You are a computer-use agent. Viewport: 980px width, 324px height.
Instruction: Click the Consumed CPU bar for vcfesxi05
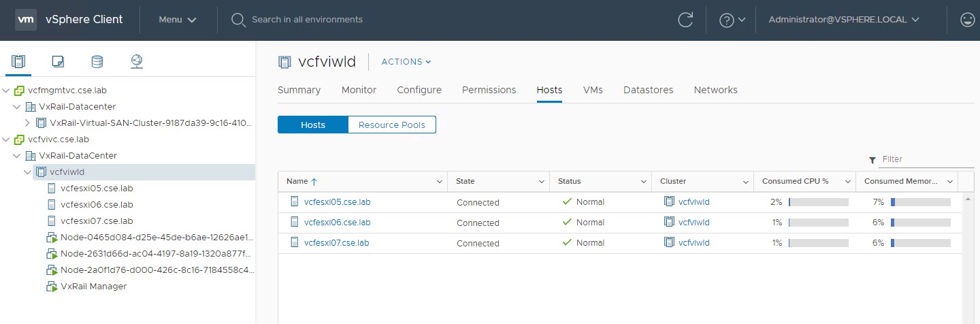tap(818, 202)
